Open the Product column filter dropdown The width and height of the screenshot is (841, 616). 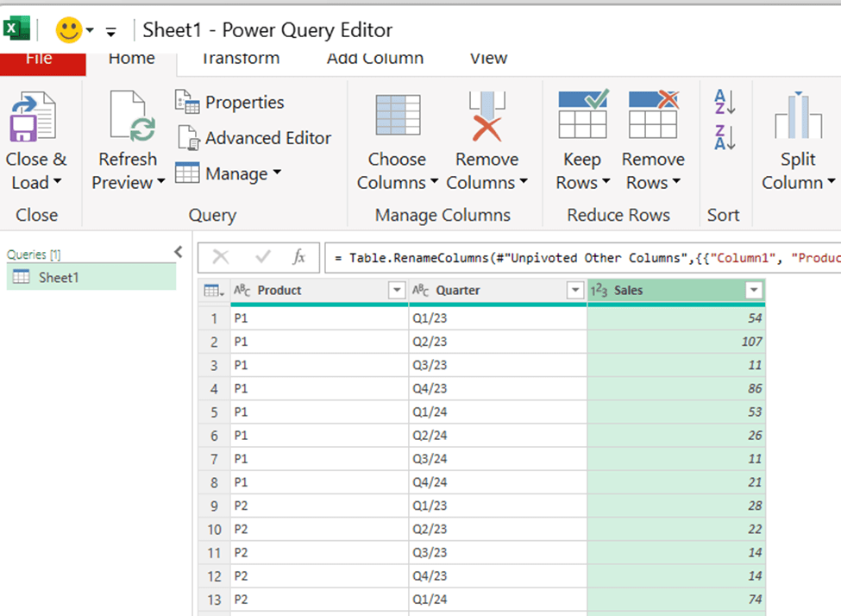click(397, 291)
